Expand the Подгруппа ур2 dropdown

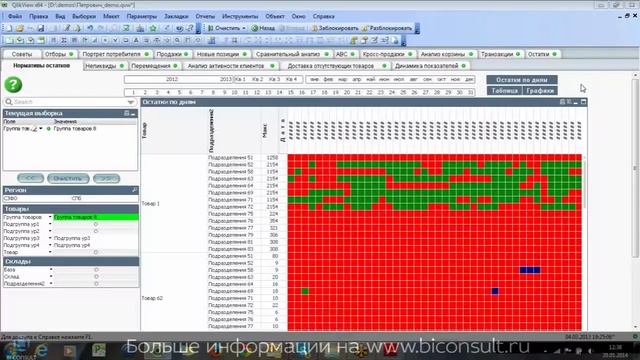coord(50,231)
